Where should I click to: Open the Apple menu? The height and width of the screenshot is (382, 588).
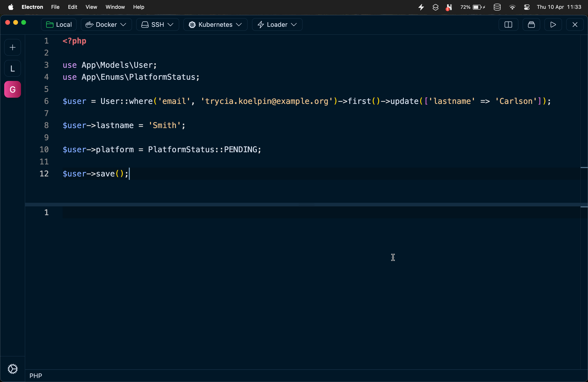pos(11,7)
